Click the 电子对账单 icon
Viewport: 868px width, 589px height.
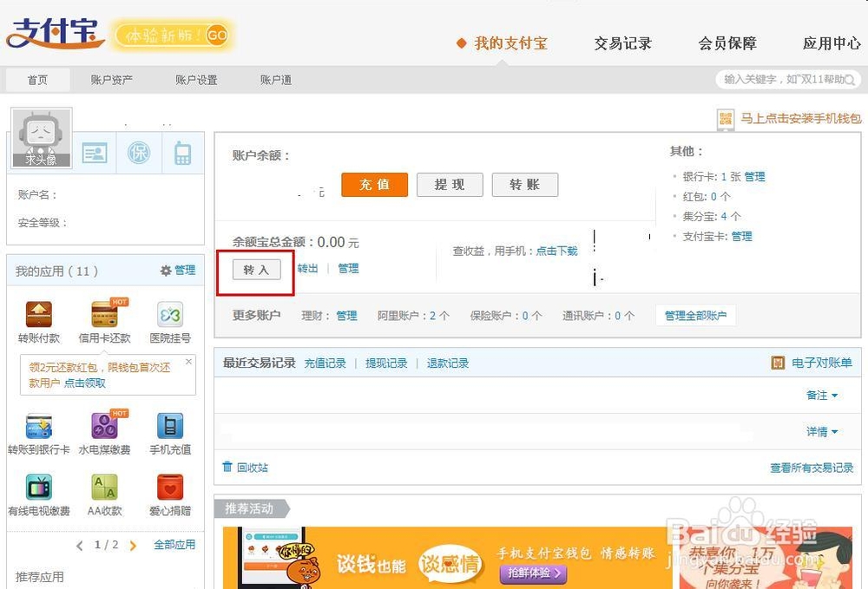(x=778, y=363)
